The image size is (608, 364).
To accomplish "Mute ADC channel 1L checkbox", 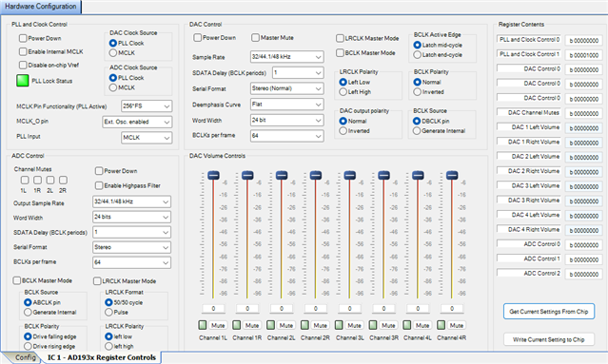I will (x=25, y=180).
